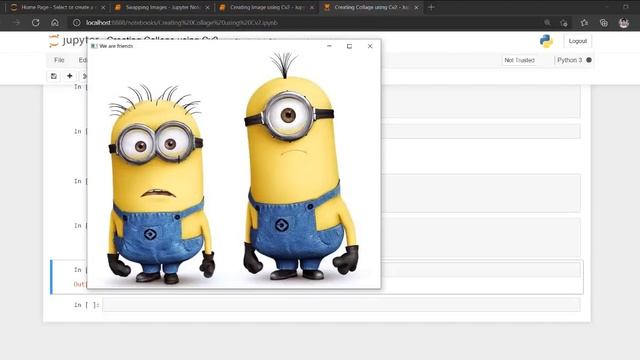Minimize the We are friends window
This screenshot has width=640, height=360.
pos(329,46)
